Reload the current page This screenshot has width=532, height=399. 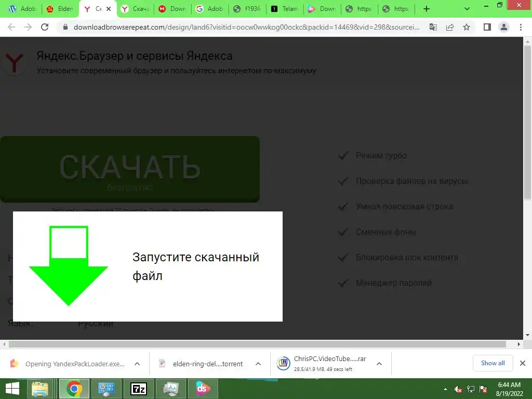point(45,27)
